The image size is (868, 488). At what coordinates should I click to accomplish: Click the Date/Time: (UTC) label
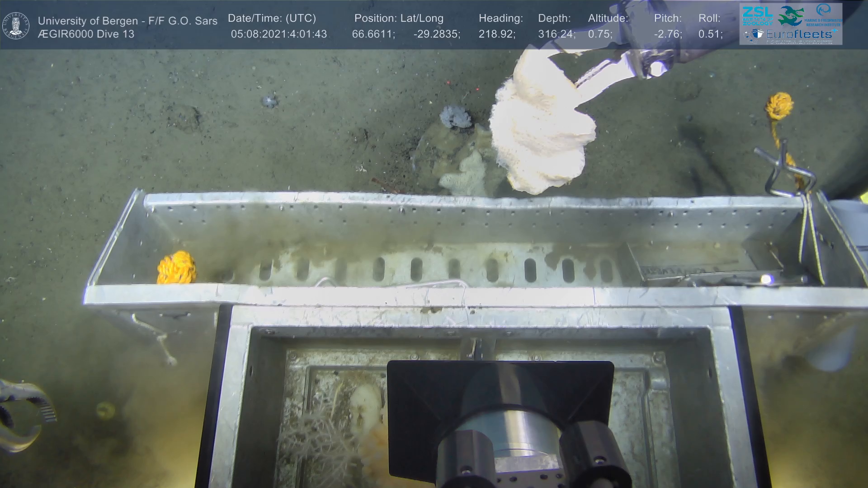click(x=272, y=19)
